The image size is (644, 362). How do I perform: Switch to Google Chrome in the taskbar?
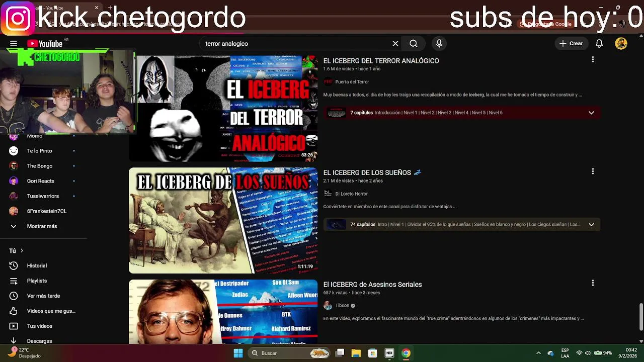(406, 353)
